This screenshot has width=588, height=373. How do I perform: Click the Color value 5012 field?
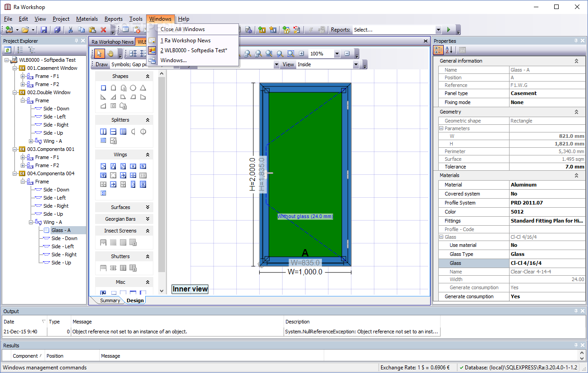(x=547, y=212)
